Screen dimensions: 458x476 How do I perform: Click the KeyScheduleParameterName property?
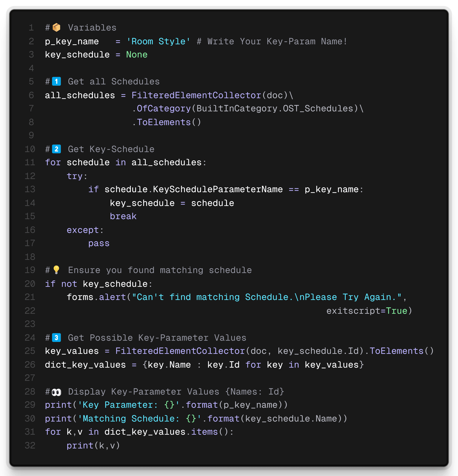click(218, 190)
